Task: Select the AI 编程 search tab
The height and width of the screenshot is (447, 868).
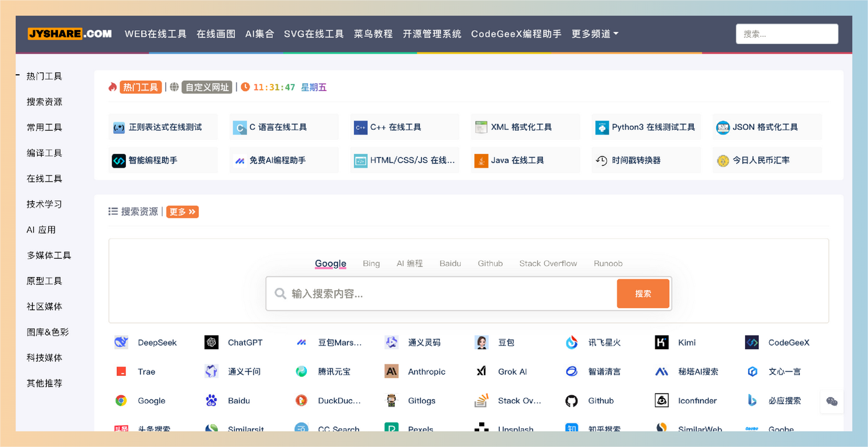Action: click(x=410, y=264)
